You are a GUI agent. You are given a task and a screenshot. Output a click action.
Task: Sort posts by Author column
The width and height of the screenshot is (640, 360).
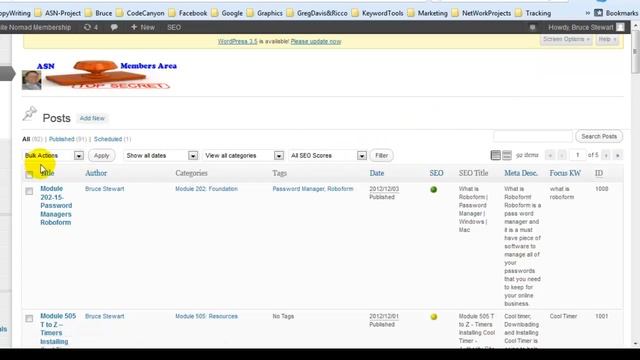click(96, 173)
